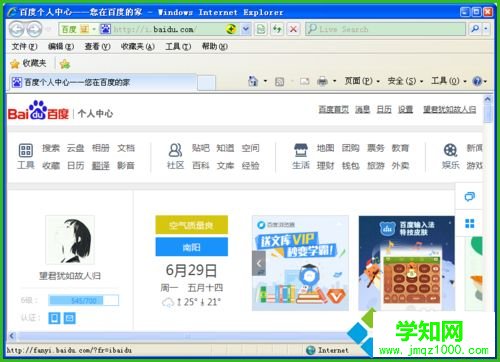500x362 pixels.
Task: Click the 地图 link
Action: point(325,148)
